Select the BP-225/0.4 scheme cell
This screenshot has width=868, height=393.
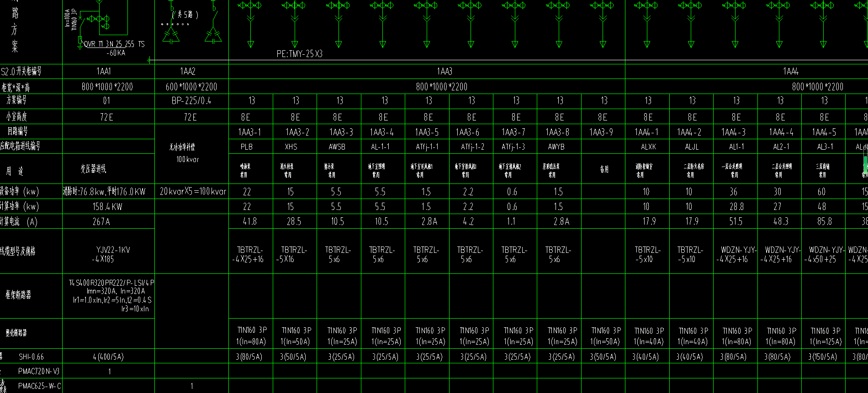(191, 101)
